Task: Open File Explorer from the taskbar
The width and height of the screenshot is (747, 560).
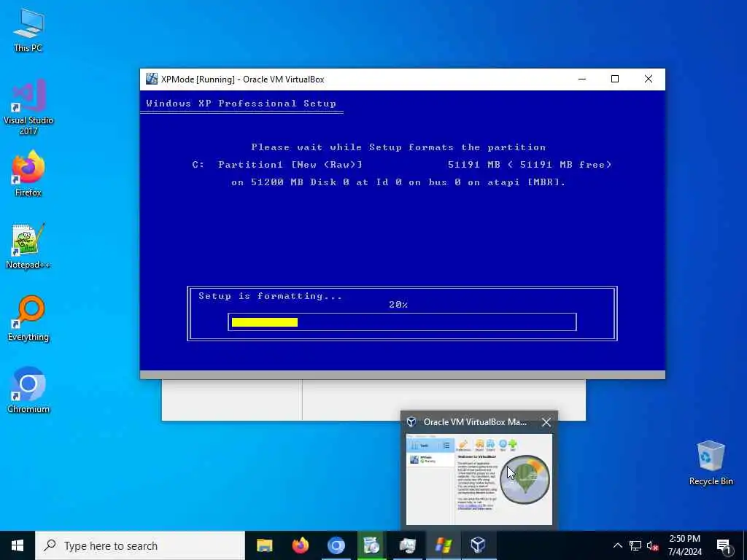Action: pos(264,545)
